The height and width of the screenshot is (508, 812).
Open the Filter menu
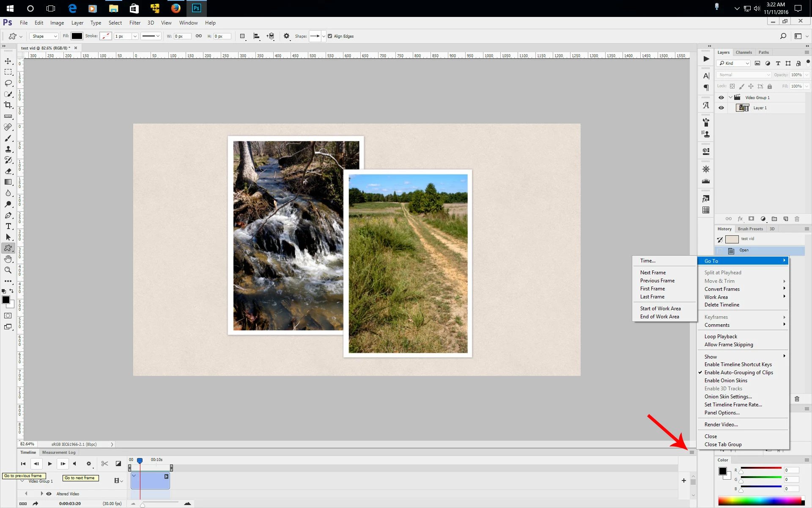tap(134, 23)
